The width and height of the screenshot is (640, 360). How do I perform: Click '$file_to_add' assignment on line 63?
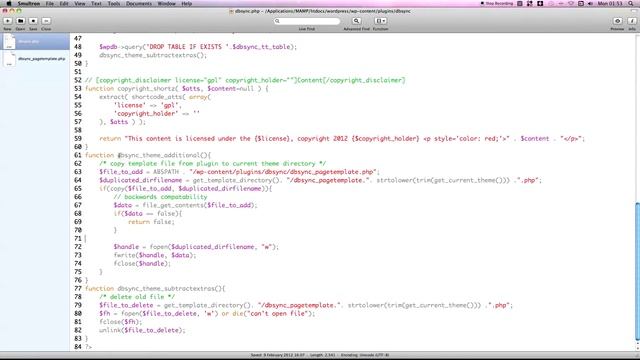239,172
